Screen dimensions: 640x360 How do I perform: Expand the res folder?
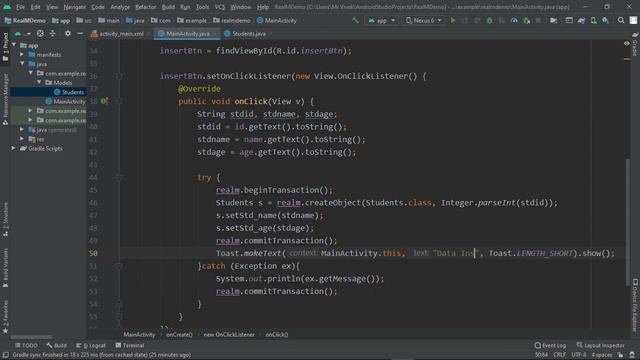22,139
